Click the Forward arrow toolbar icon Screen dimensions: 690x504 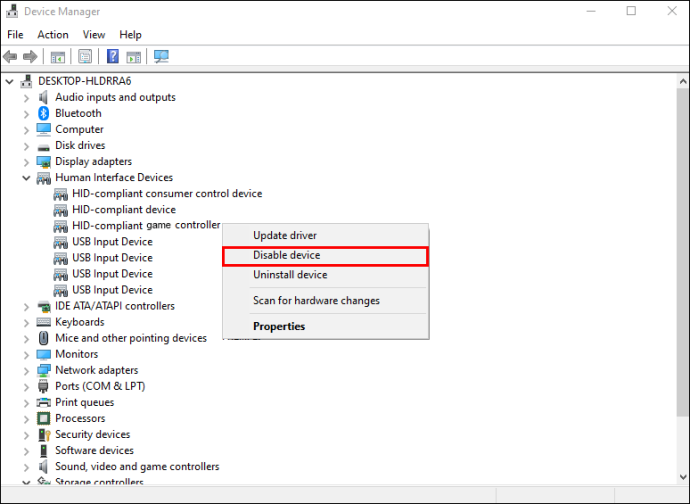30,56
